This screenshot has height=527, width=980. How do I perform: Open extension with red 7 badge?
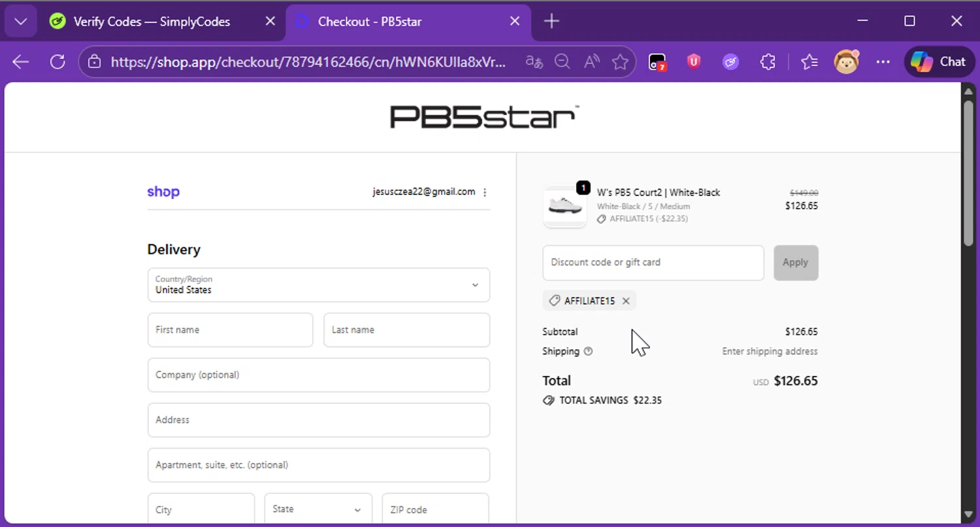coord(657,62)
